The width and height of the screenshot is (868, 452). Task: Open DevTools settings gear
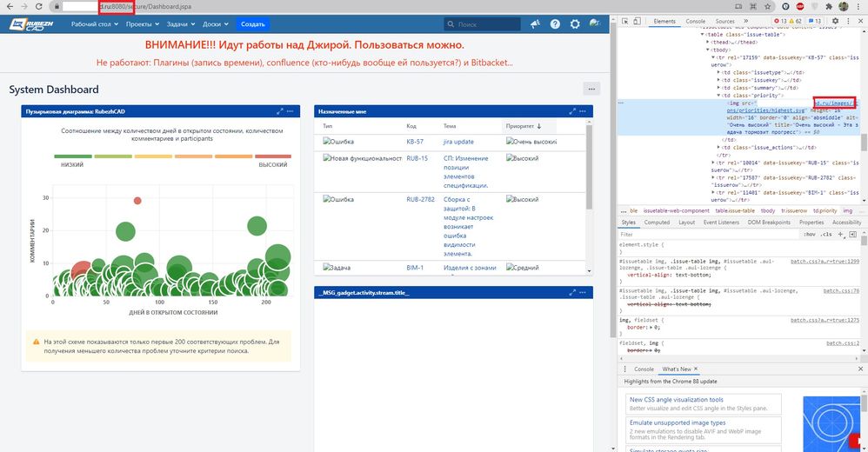(835, 21)
